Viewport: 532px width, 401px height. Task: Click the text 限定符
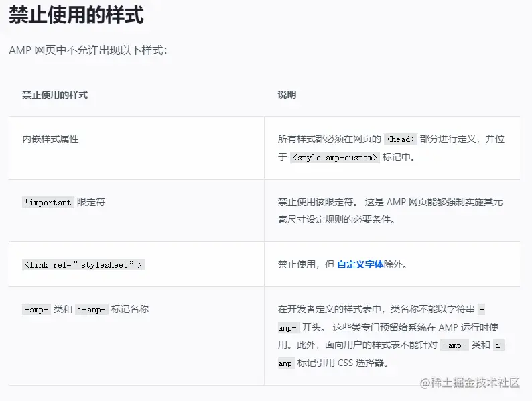pos(91,202)
